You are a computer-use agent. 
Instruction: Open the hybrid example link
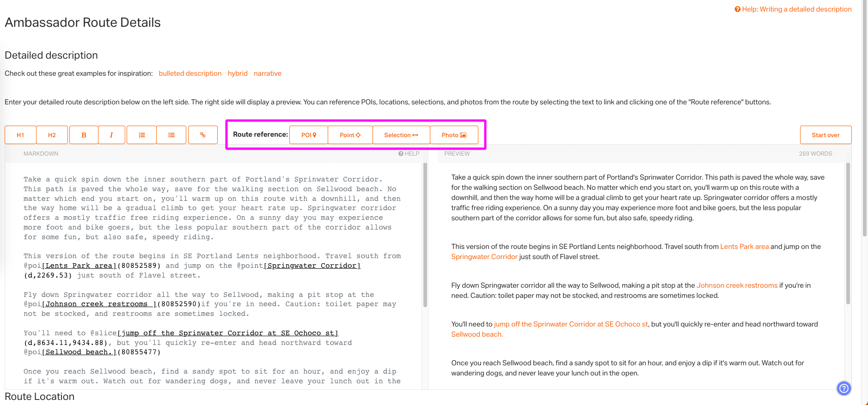pyautogui.click(x=238, y=73)
